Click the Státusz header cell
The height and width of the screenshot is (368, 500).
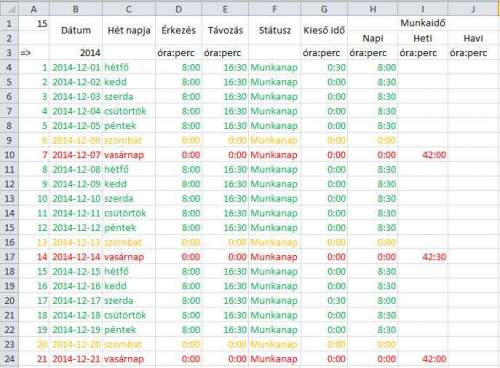[x=275, y=30]
